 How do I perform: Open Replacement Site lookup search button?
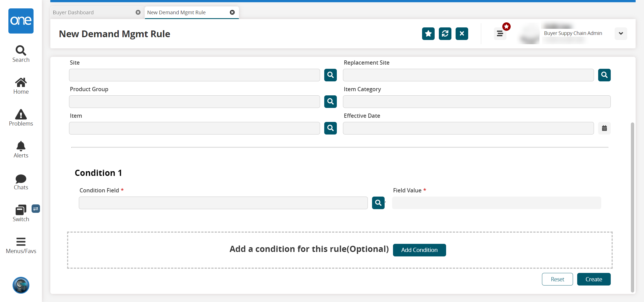click(x=604, y=75)
